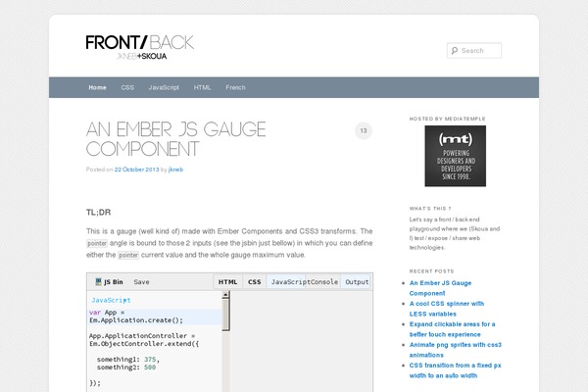Open the article title An Ember JS Gauge Component
Image resolution: width=588 pixels, height=392 pixels.
(175, 139)
